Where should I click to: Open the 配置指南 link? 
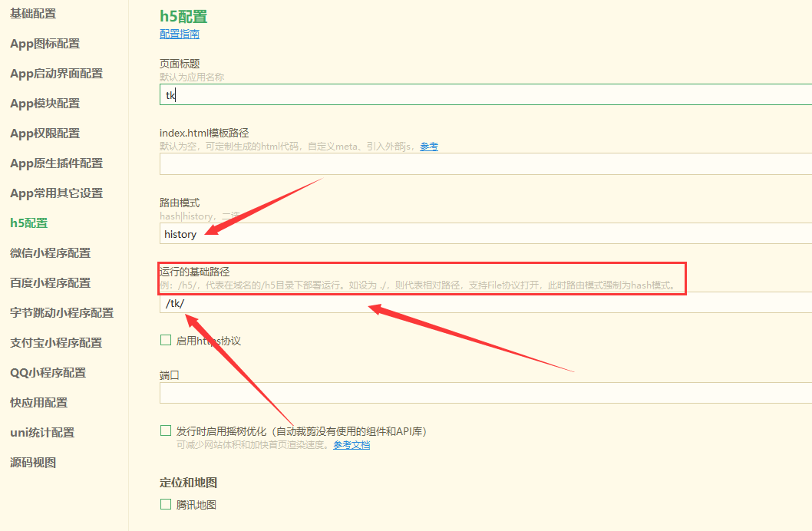[179, 34]
